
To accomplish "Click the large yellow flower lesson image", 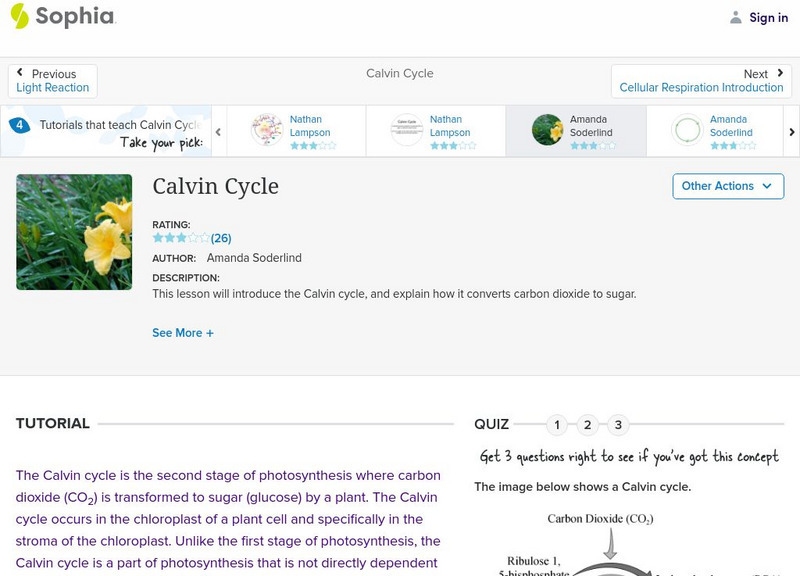I will pos(74,232).
